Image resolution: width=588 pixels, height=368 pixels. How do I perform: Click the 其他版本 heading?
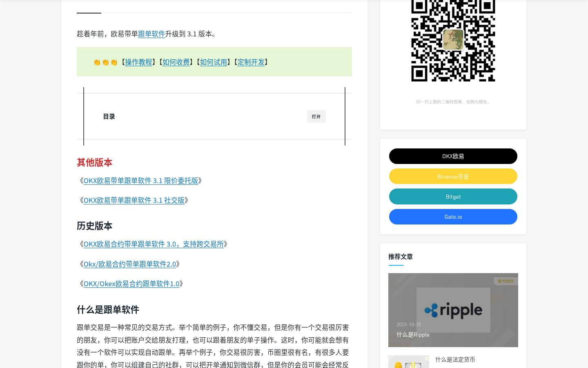pyautogui.click(x=94, y=163)
